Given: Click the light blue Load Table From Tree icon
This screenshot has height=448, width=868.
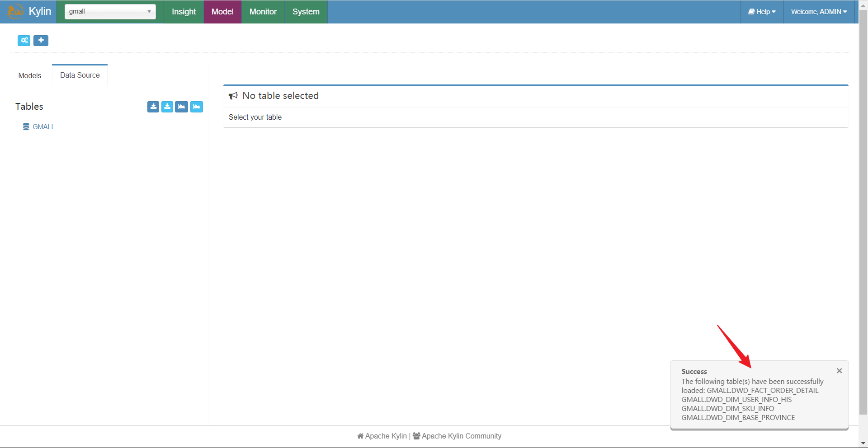Looking at the screenshot, I should pyautogui.click(x=167, y=107).
